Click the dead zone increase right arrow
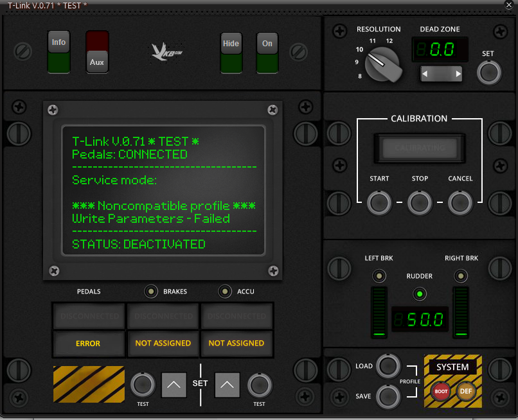518x420 pixels. 458,74
